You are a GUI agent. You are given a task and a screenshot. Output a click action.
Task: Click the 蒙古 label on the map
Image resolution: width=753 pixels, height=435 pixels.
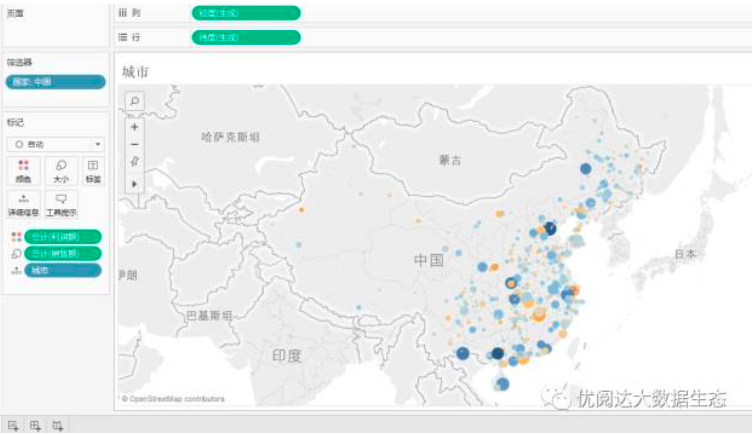[450, 160]
